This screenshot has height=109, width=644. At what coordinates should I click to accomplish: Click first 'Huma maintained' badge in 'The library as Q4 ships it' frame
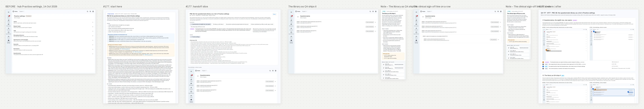tap(370, 22)
